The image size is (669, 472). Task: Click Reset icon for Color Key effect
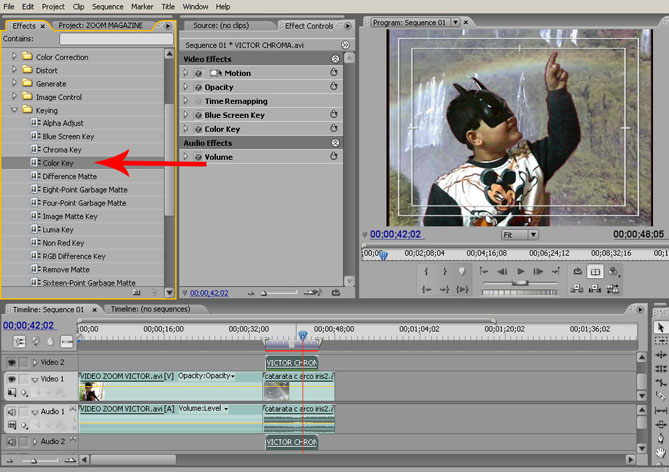(335, 129)
